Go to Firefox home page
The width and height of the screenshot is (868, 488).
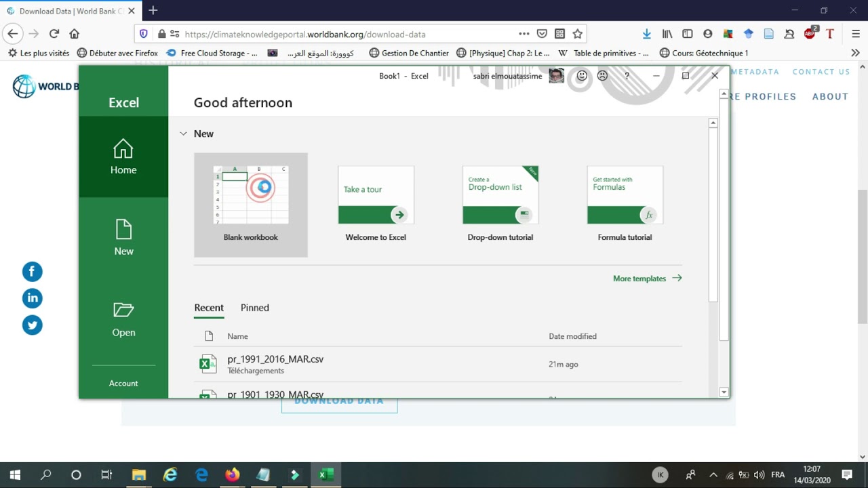[x=75, y=34]
